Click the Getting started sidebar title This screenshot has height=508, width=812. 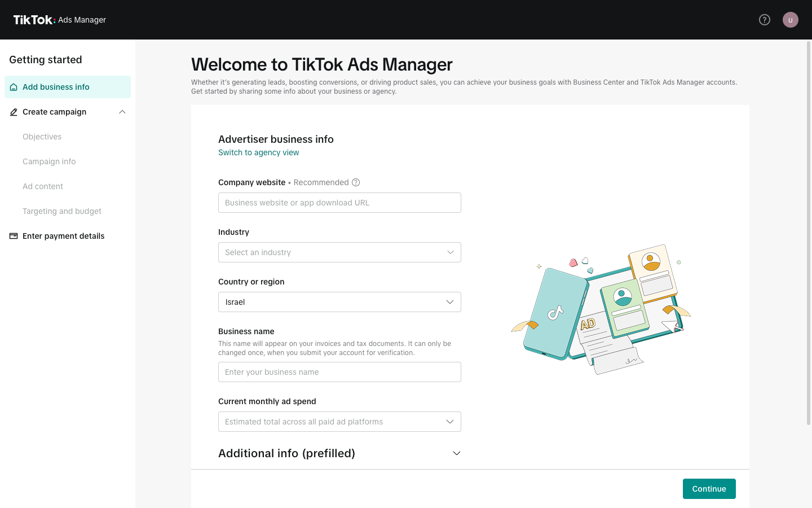pos(46,60)
